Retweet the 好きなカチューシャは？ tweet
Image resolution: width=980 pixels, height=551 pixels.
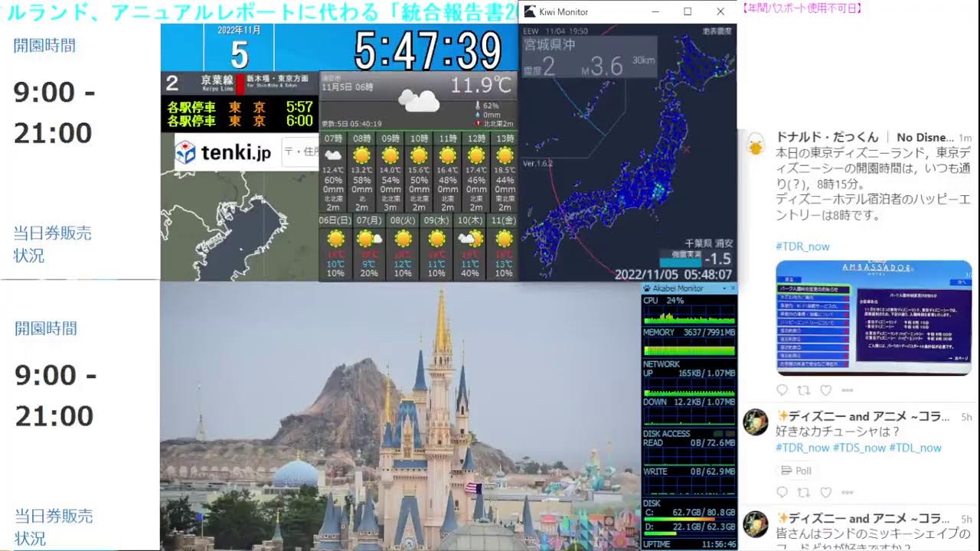pyautogui.click(x=803, y=492)
